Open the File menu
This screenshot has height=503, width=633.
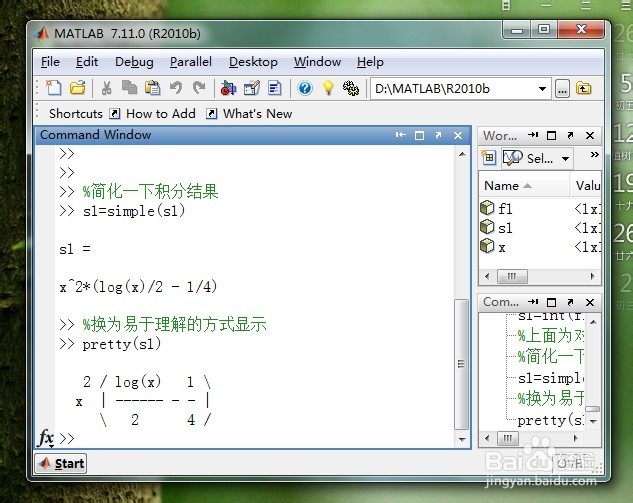click(50, 62)
